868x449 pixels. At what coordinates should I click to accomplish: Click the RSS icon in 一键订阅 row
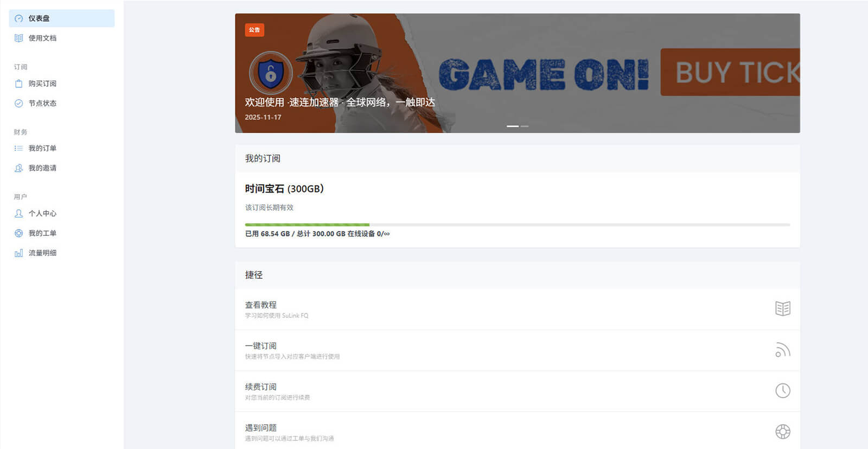point(782,350)
